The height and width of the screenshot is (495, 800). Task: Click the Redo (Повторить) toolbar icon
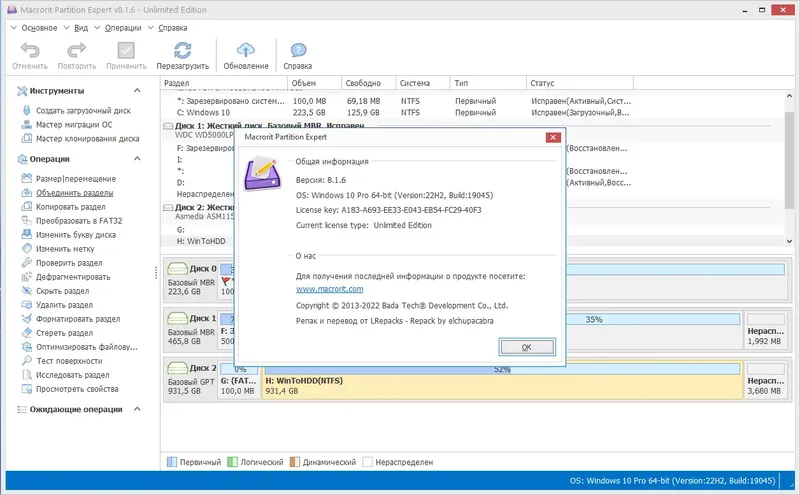coord(77,50)
